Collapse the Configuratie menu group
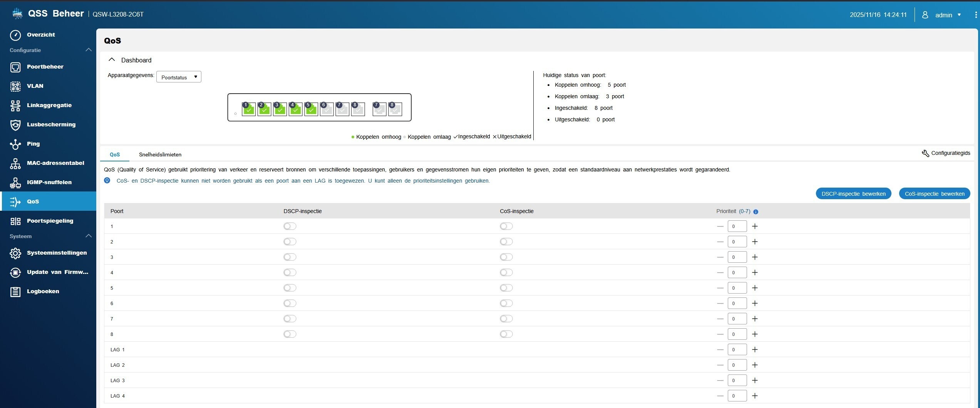Image resolution: width=980 pixels, height=408 pixels. tap(89, 50)
